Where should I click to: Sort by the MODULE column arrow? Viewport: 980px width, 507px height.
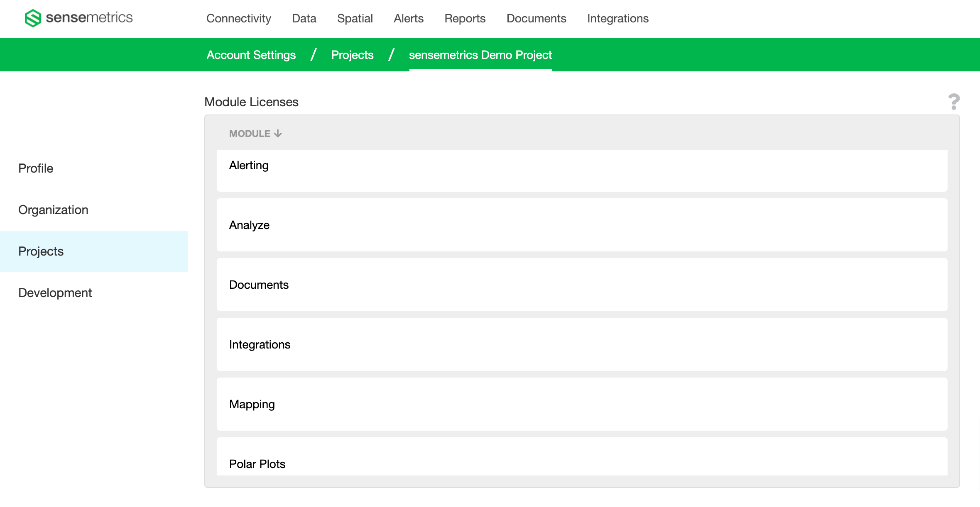[x=278, y=134]
